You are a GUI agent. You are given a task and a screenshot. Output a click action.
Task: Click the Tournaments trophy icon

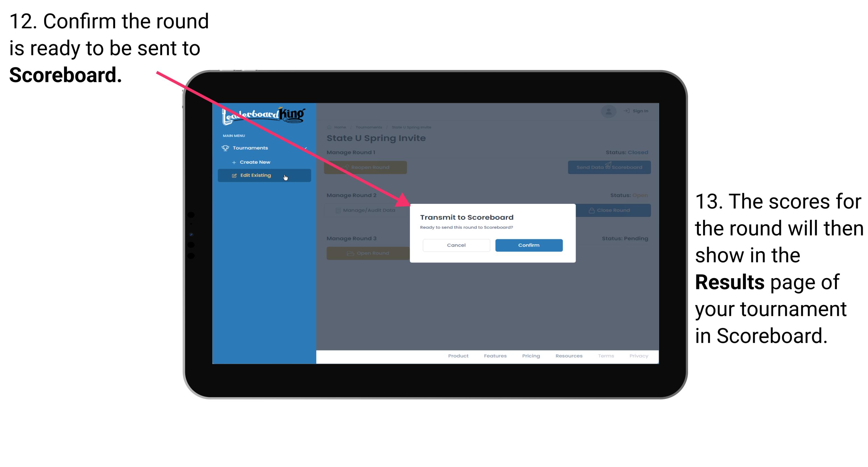pos(225,148)
